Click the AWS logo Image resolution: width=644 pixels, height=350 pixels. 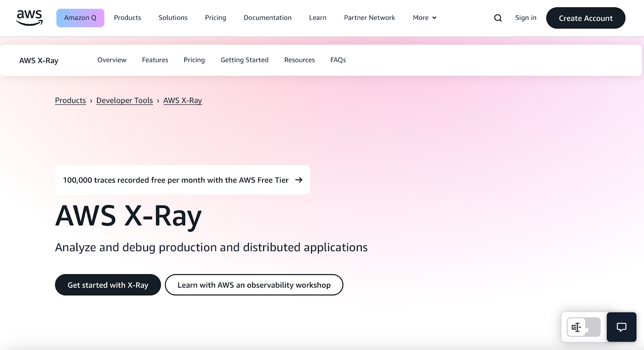[x=29, y=18]
